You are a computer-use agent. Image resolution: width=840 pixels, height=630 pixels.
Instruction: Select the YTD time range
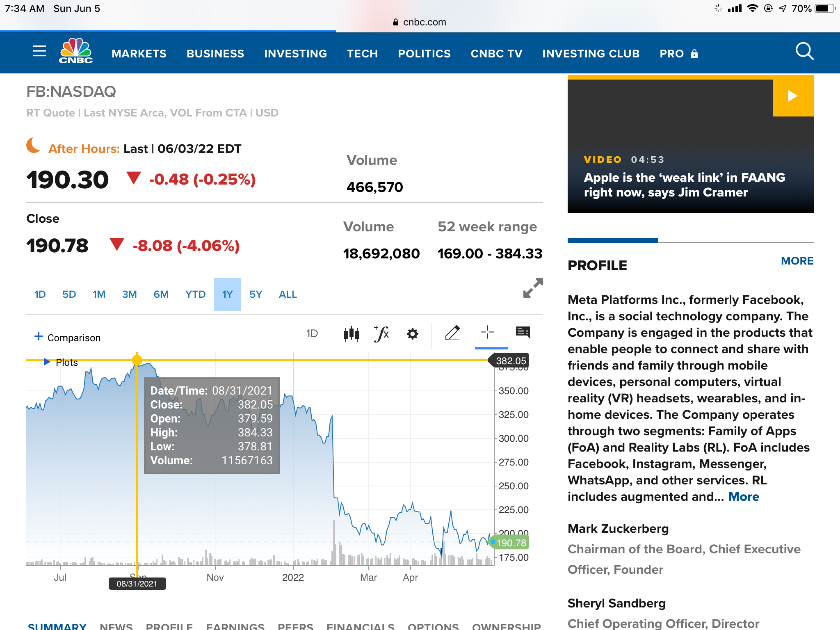click(x=195, y=294)
